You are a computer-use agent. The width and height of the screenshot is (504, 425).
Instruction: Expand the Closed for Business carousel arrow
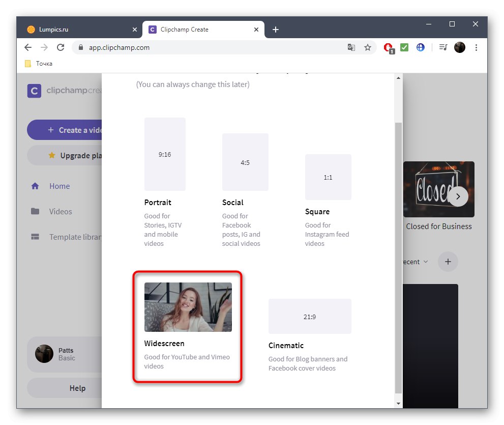458,196
